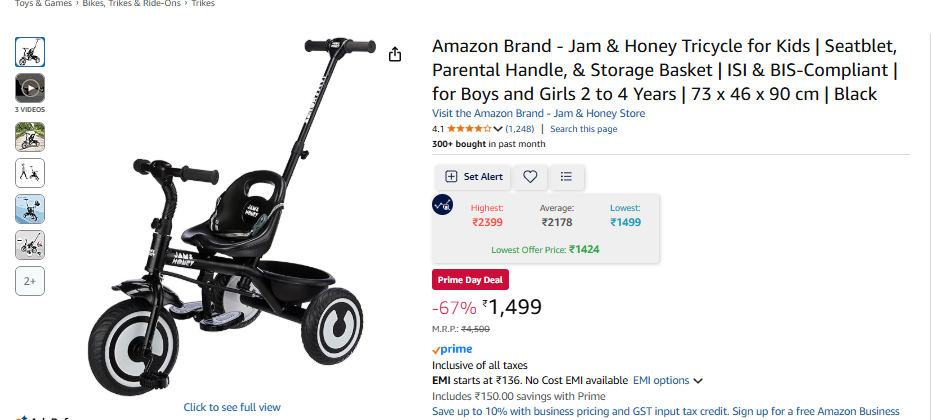
Task: Play the product video thumbnail
Action: pos(30,87)
